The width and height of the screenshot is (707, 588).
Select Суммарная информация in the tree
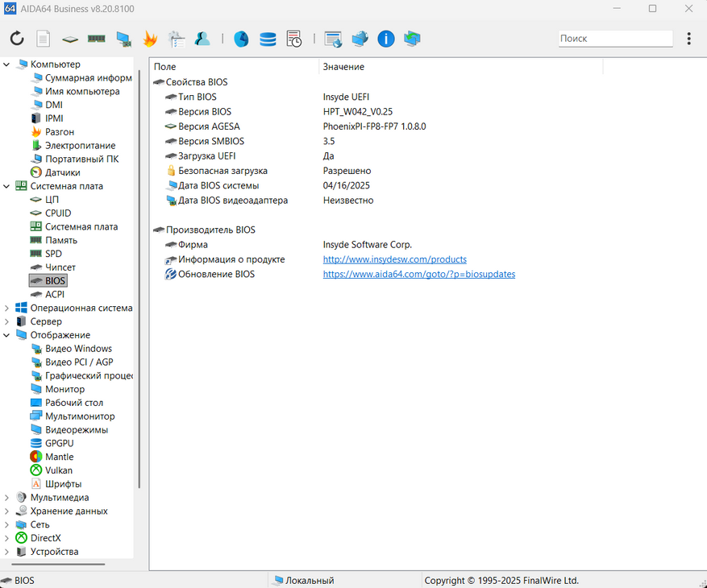click(x=81, y=78)
